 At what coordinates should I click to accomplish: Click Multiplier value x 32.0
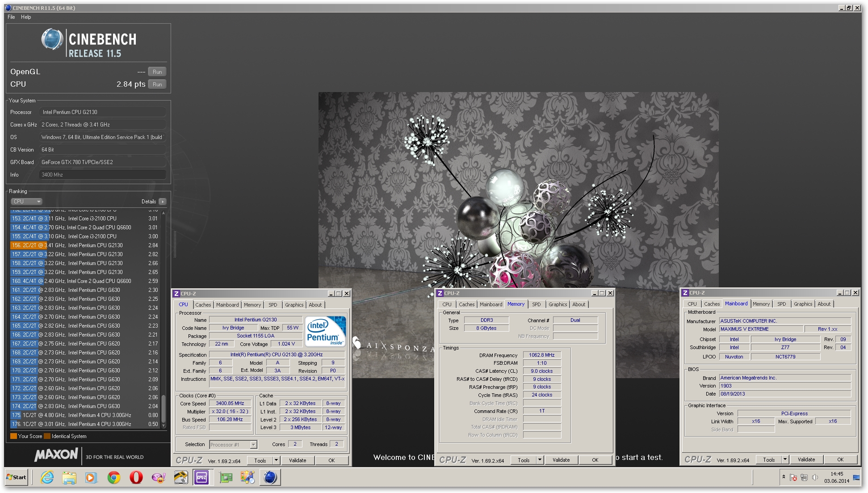tap(230, 412)
